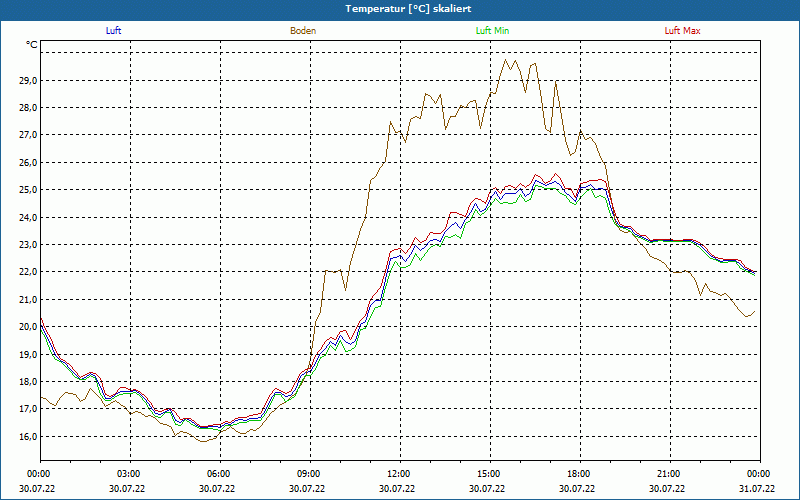Image resolution: width=800 pixels, height=500 pixels.
Task: Click the 18,0 y-axis value
Action: coord(29,382)
